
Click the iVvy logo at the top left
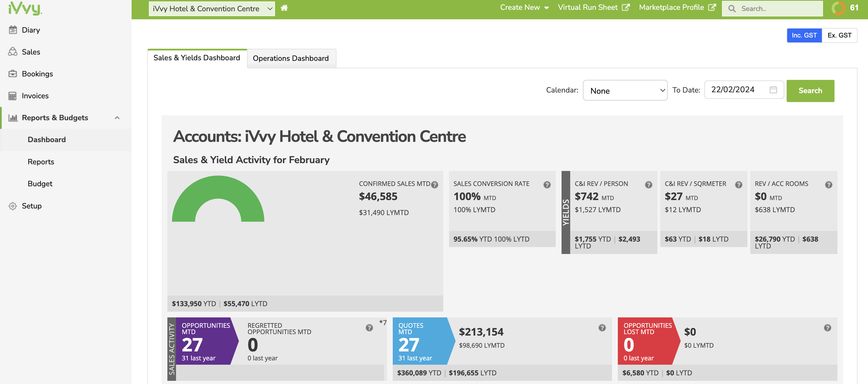(x=24, y=9)
